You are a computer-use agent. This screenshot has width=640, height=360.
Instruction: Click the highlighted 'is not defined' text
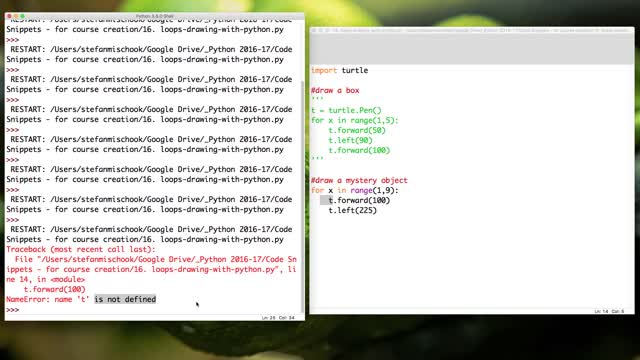click(125, 300)
